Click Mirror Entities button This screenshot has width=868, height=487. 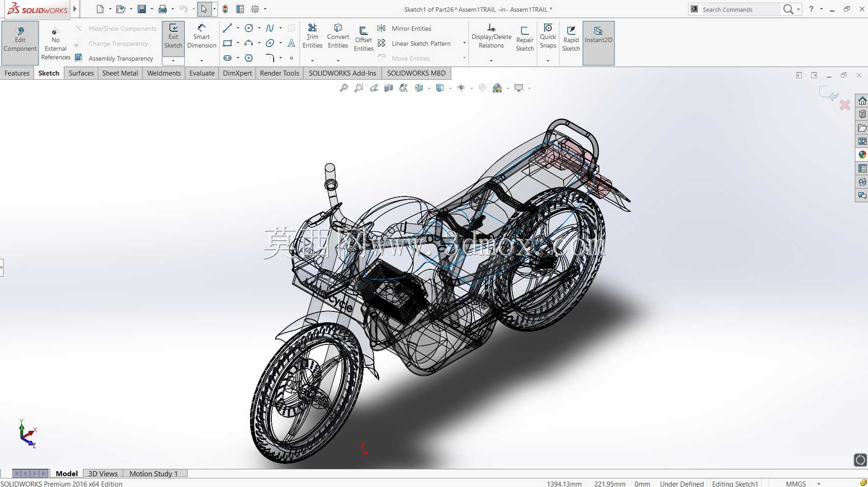pos(405,28)
